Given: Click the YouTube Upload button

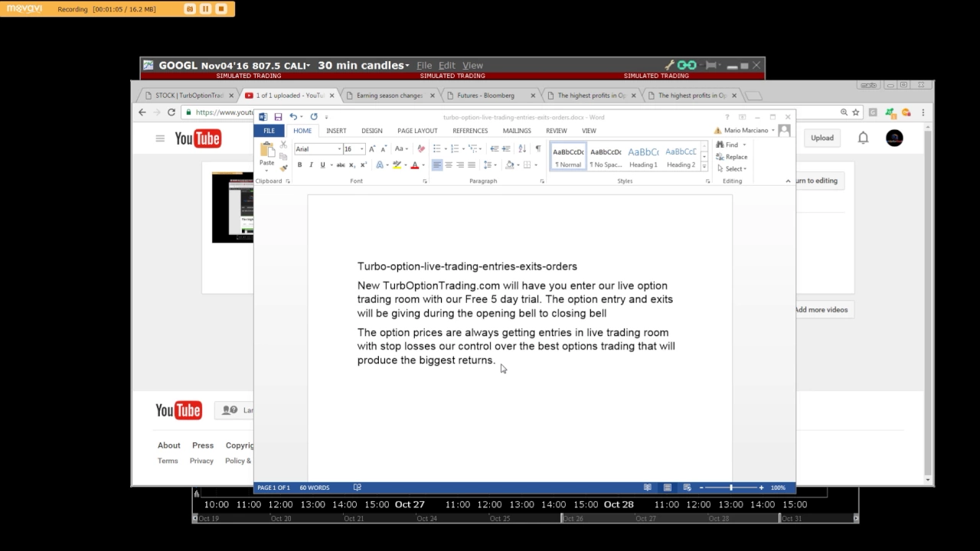Looking at the screenshot, I should click(x=822, y=138).
